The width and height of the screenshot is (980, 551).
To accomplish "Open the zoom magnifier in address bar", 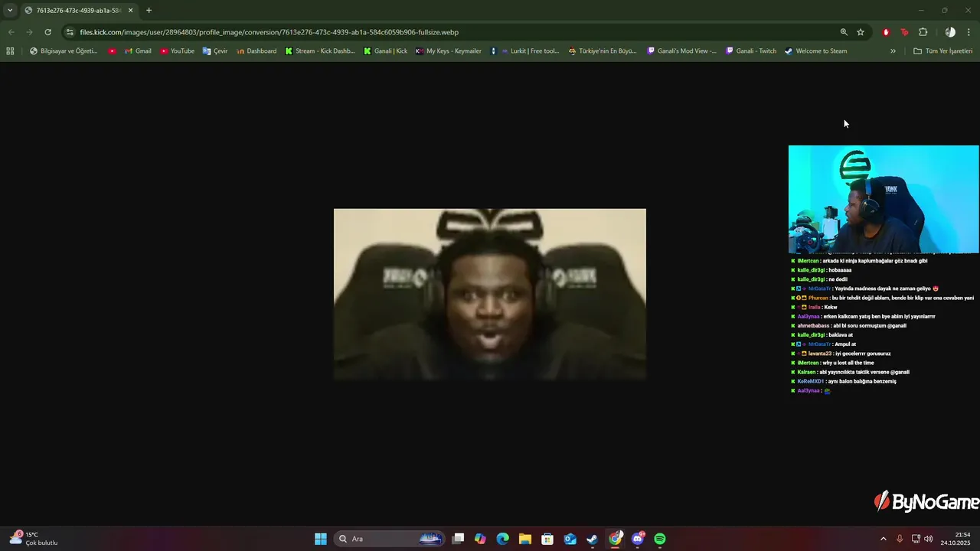I will [844, 32].
